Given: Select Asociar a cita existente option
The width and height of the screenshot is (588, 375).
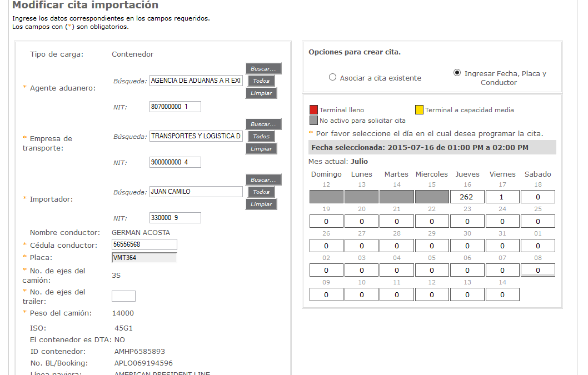Looking at the screenshot, I should pos(333,78).
